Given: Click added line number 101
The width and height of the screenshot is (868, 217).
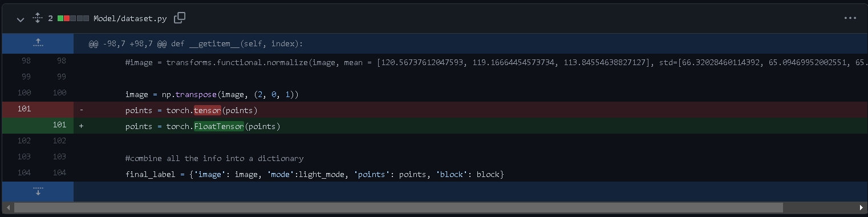Looking at the screenshot, I should coord(59,125).
